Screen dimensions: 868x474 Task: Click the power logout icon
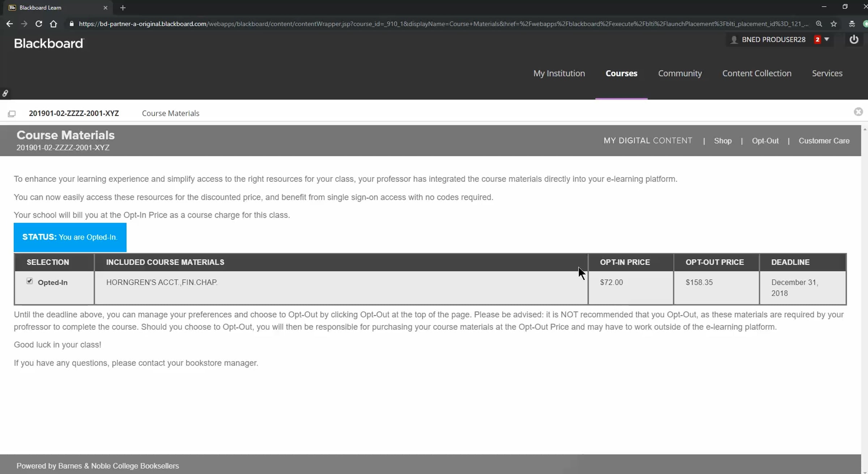tap(854, 39)
